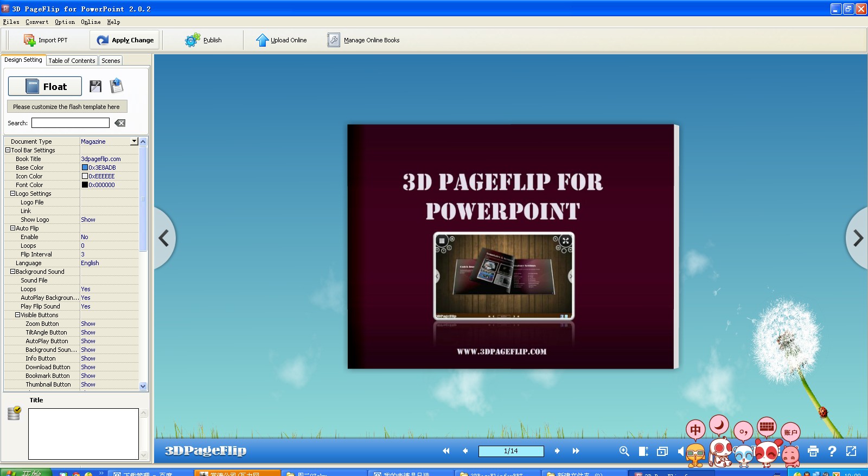Go to previous page in toolbar
Viewport: 868px width, 476px height.
pos(465,451)
